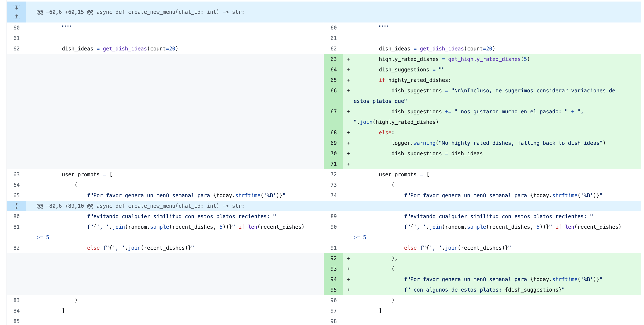Click 'dish_suggestions = dish_ideas' on line 70
644x325 pixels.
point(437,154)
